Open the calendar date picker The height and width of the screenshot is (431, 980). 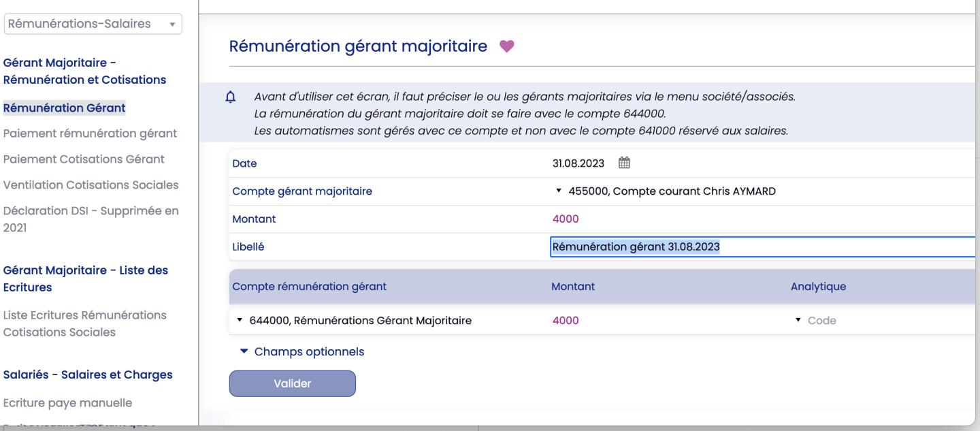click(x=624, y=163)
